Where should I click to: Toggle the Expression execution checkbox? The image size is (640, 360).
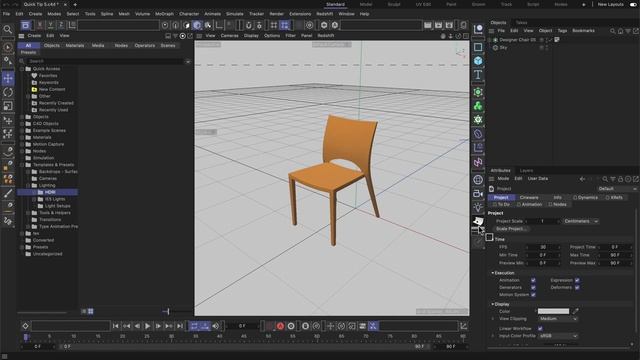coord(577,280)
